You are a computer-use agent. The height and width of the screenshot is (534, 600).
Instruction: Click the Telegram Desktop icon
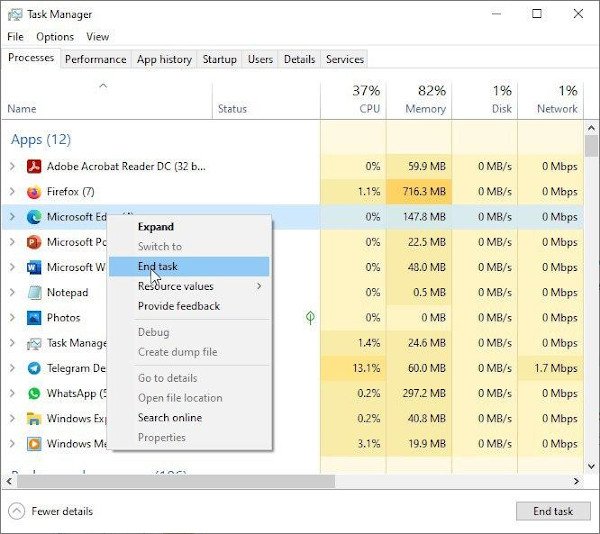click(x=34, y=368)
